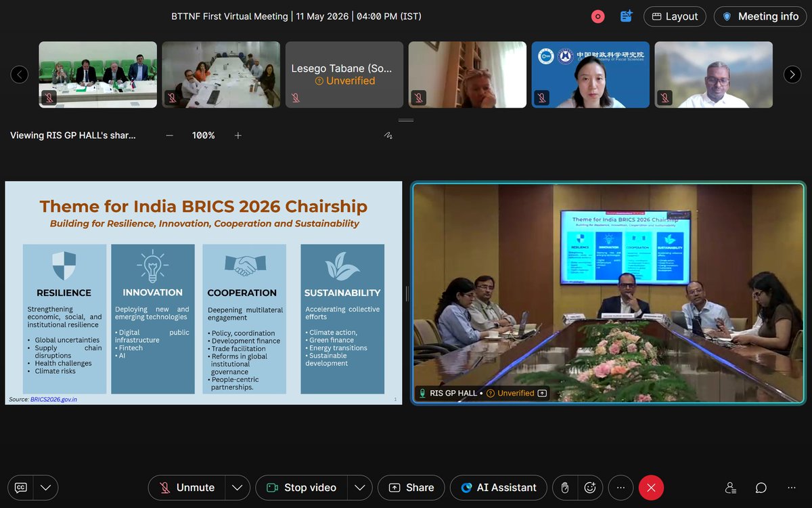The image size is (812, 508).
Task: Click the panel divider handle below thumbnails
Action: pyautogui.click(x=406, y=120)
